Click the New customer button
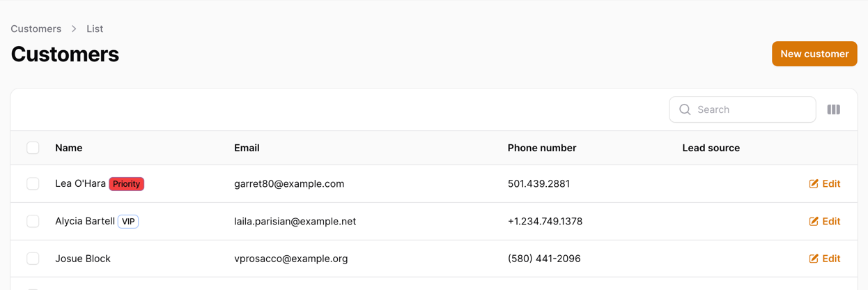 point(814,54)
